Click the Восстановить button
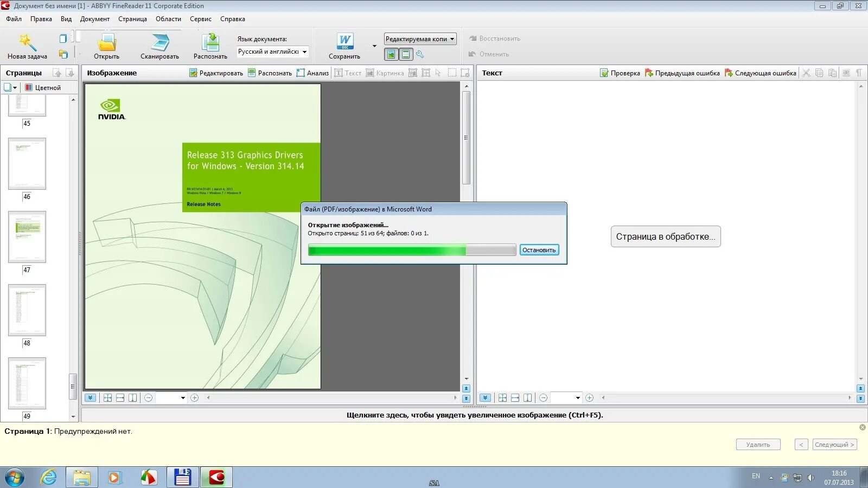The width and height of the screenshot is (868, 488). tap(495, 38)
